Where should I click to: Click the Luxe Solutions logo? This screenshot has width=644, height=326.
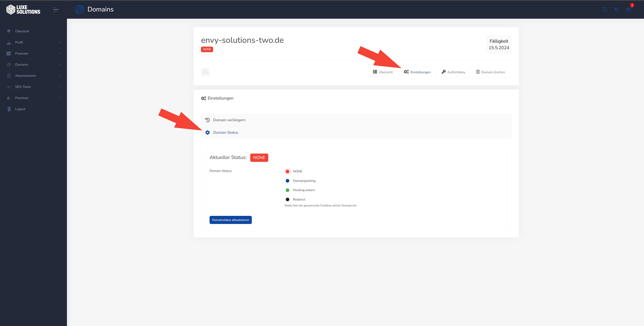23,10
